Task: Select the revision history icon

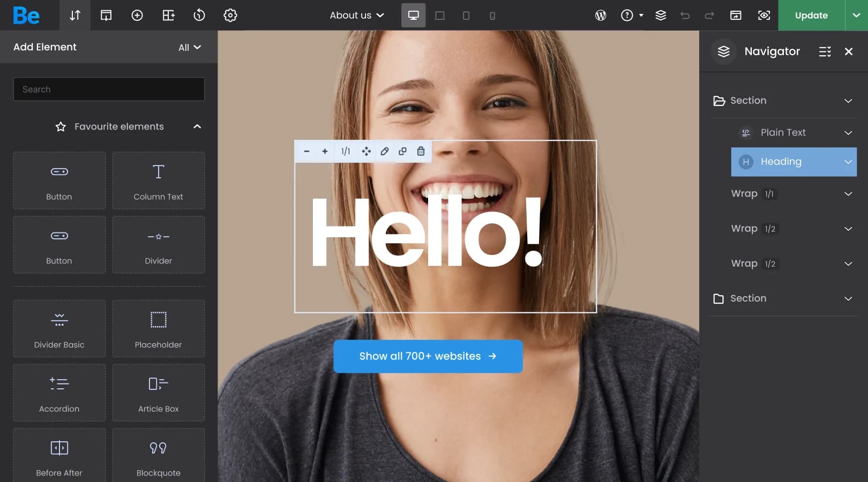Action: click(199, 15)
